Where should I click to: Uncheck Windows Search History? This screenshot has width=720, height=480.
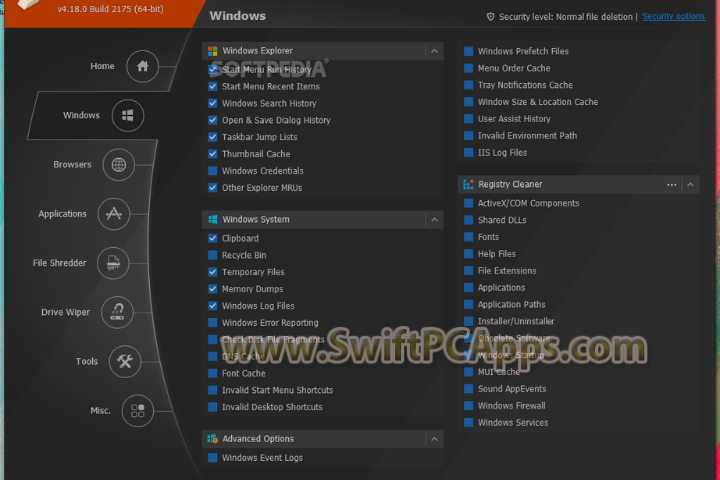(213, 103)
